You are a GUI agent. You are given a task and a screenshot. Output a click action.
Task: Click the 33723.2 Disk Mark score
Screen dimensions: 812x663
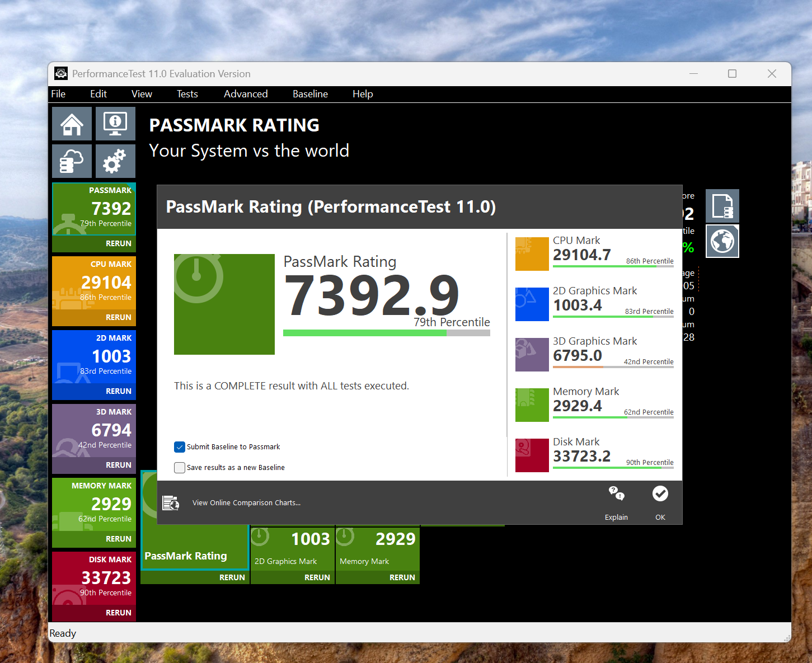[582, 456]
